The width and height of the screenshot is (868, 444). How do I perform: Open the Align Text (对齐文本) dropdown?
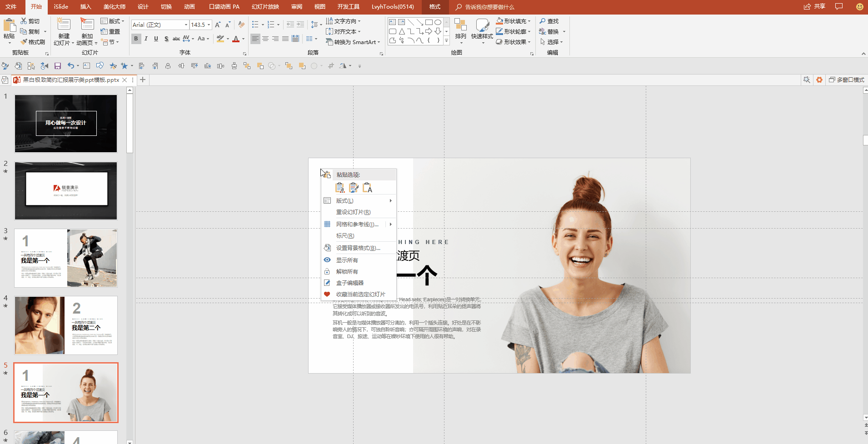(x=343, y=32)
